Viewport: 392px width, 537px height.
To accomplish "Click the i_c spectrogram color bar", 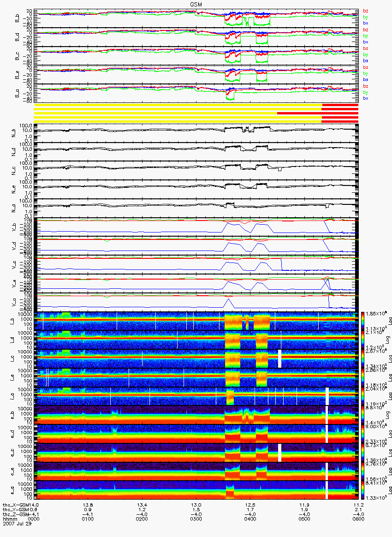I will pyautogui.click(x=362, y=358).
